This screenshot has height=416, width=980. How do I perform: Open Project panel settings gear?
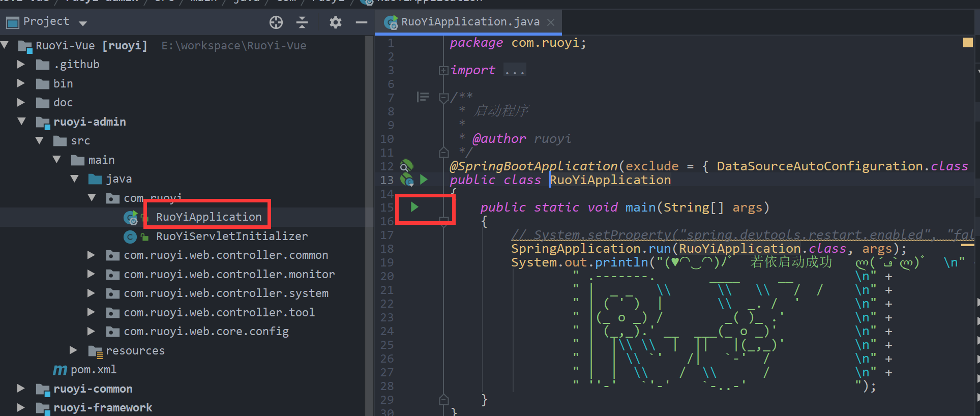[x=336, y=22]
